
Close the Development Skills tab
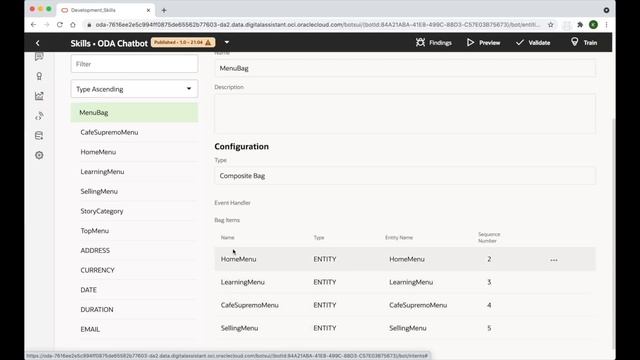[149, 10]
